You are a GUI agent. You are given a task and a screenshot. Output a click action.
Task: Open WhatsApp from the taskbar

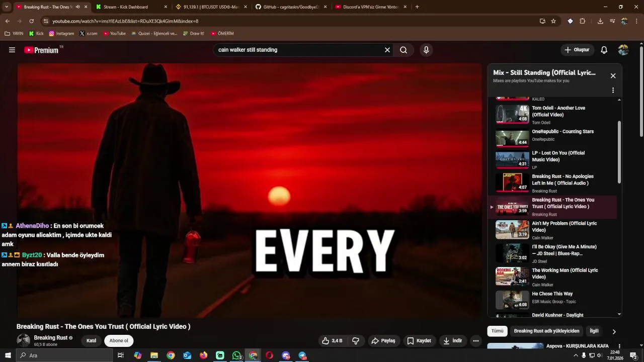pyautogui.click(x=237, y=355)
